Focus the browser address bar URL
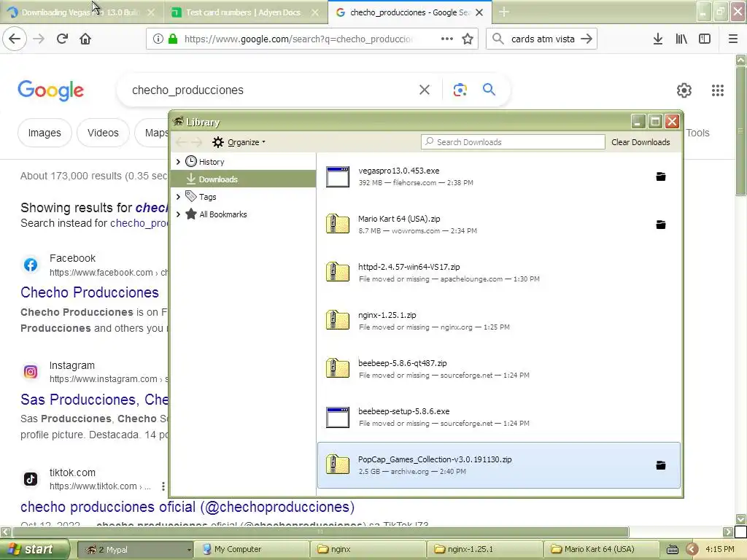This screenshot has width=747, height=560. coord(298,39)
